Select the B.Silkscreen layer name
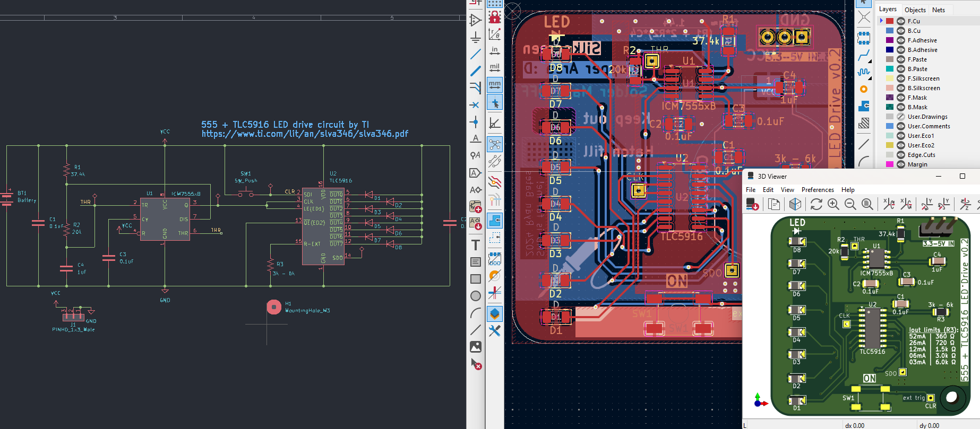The width and height of the screenshot is (980, 429). [x=924, y=88]
